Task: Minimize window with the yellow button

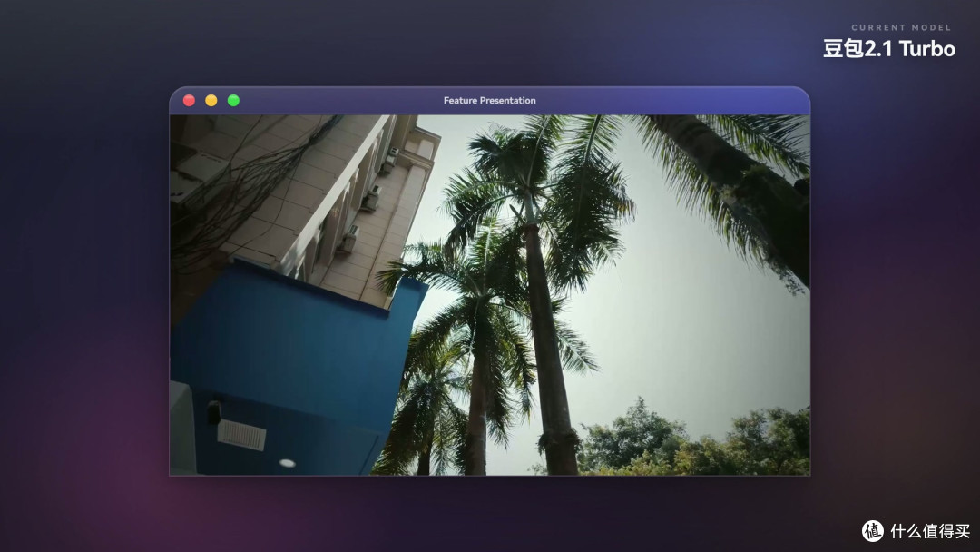Action: coord(211,100)
